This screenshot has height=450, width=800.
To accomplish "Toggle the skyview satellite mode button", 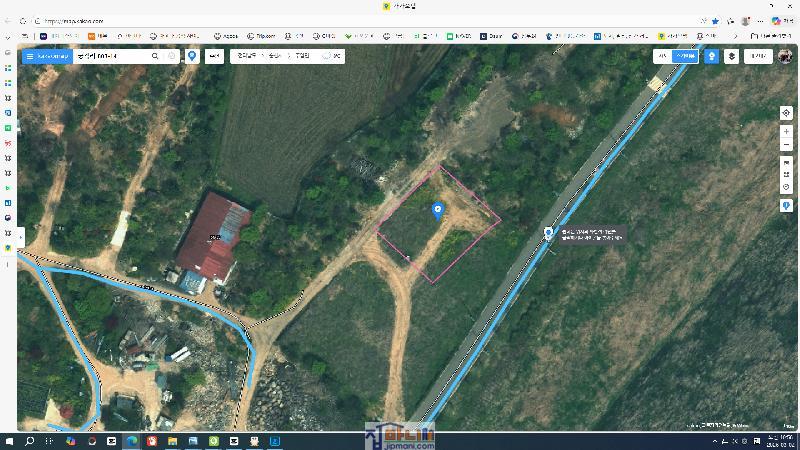I will click(684, 57).
